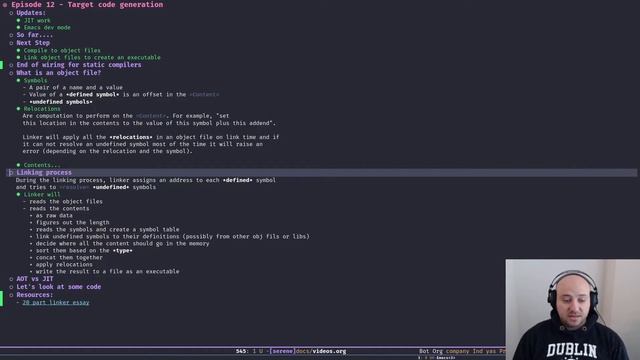The width and height of the screenshot is (640, 360).
Task: Click 'Compile to object files' item
Action: (x=62, y=50)
